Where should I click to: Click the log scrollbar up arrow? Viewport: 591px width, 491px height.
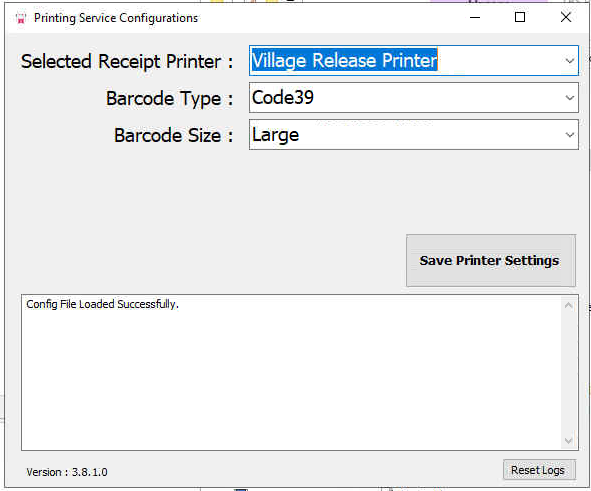(568, 306)
